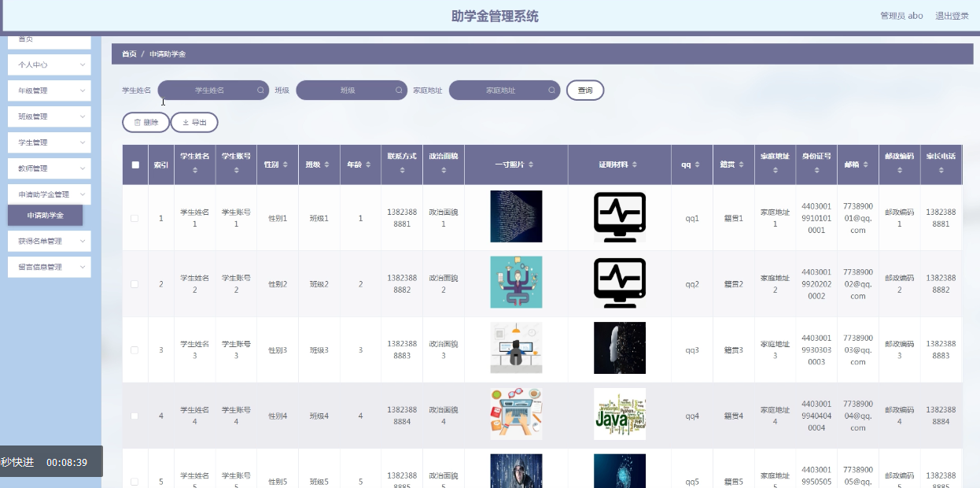The image size is (980, 488).
Task: Open 首页 in sidebar
Action: (50, 39)
